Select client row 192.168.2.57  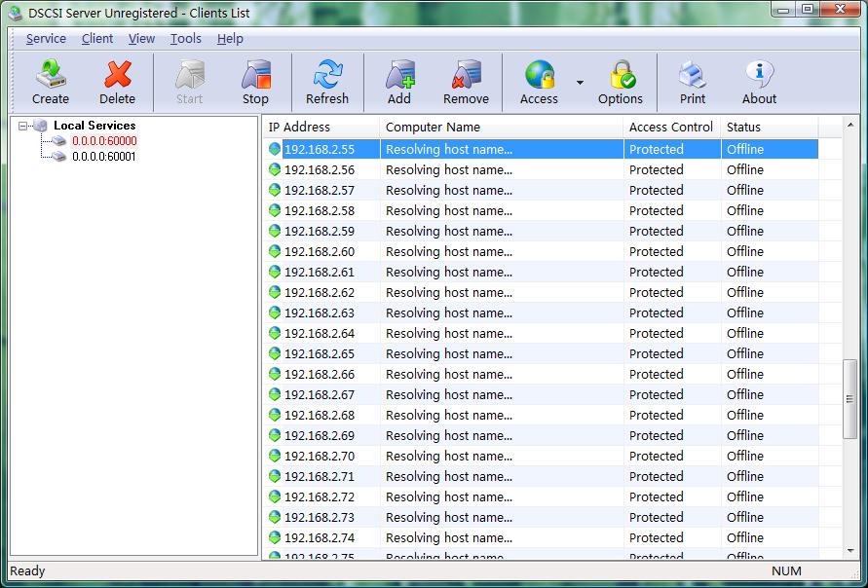[541, 190]
